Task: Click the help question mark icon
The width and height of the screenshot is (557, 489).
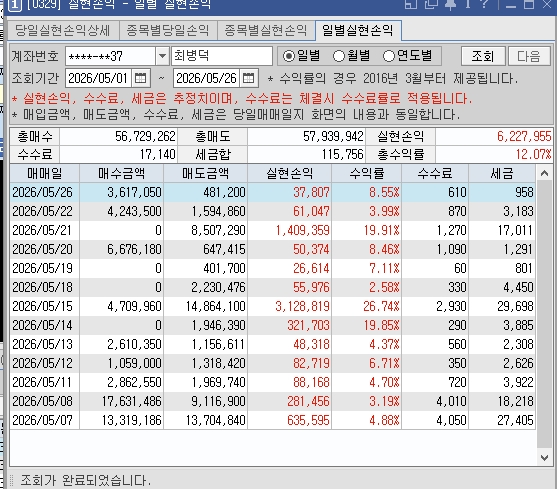Action: coord(484,4)
